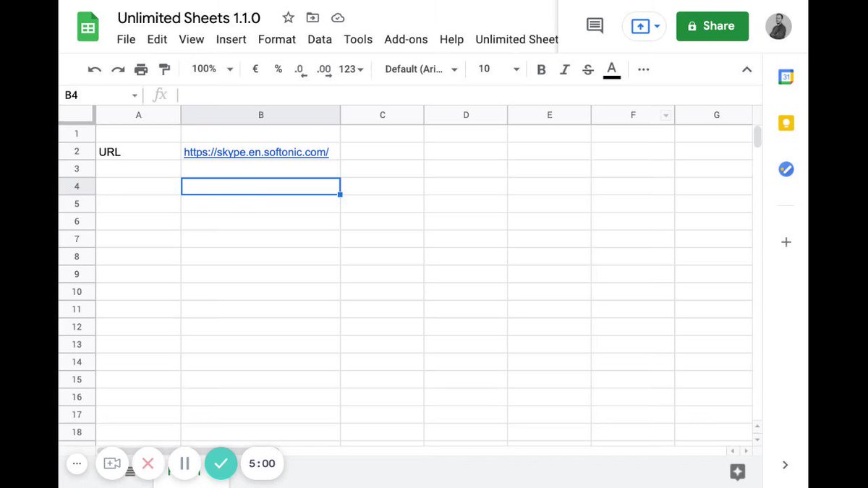The height and width of the screenshot is (488, 868).
Task: Hide the side panel with the arrow
Action: click(x=786, y=465)
